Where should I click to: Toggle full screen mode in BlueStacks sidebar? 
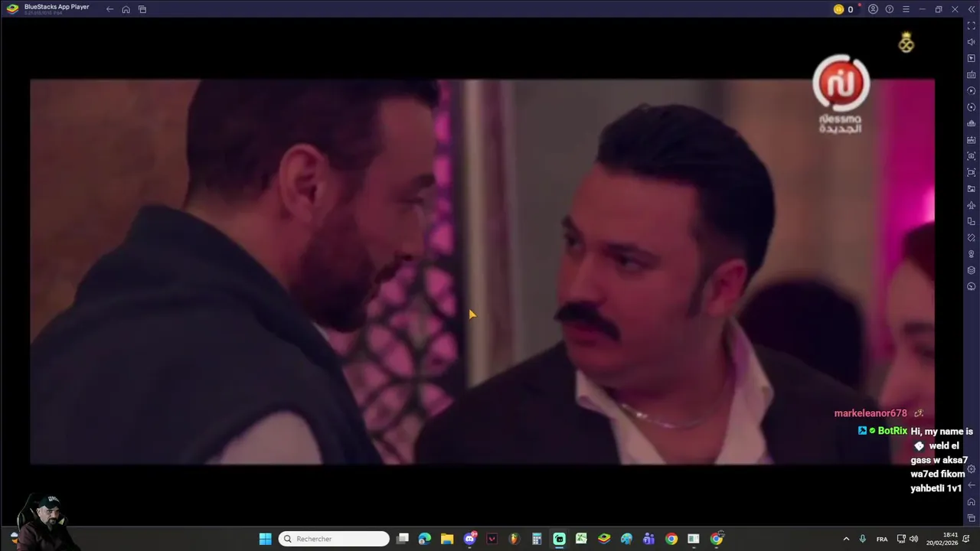[x=972, y=26]
